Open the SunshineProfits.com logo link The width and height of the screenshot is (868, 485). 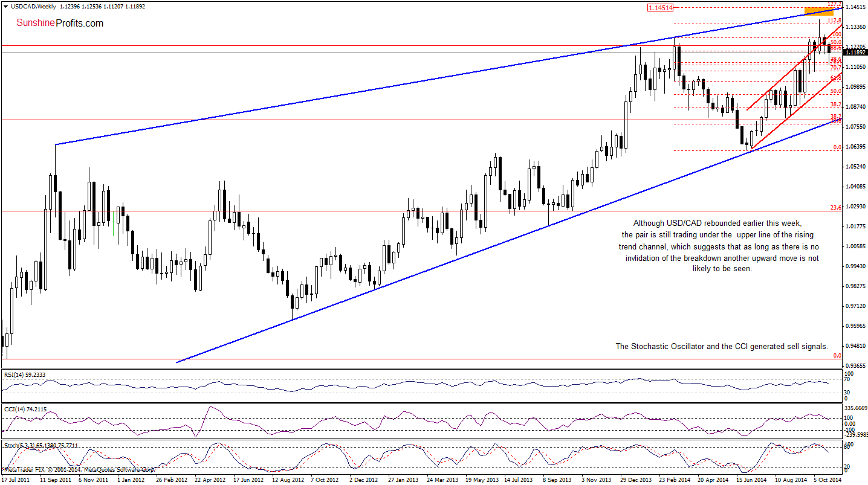tap(59, 24)
